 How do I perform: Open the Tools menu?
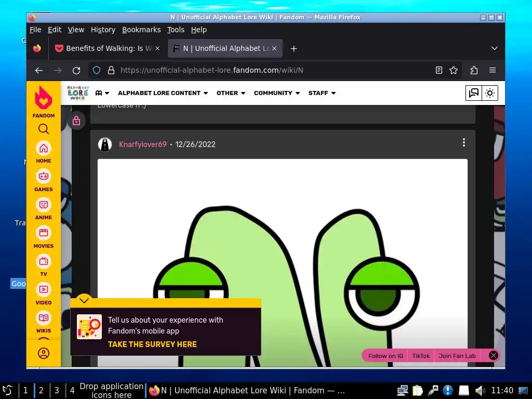[176, 30]
